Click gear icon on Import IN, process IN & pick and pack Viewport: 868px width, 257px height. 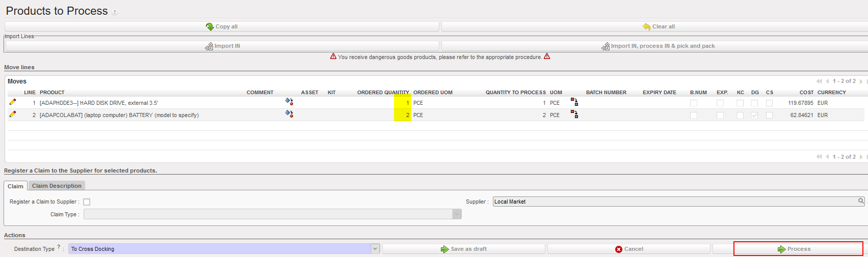[606, 46]
